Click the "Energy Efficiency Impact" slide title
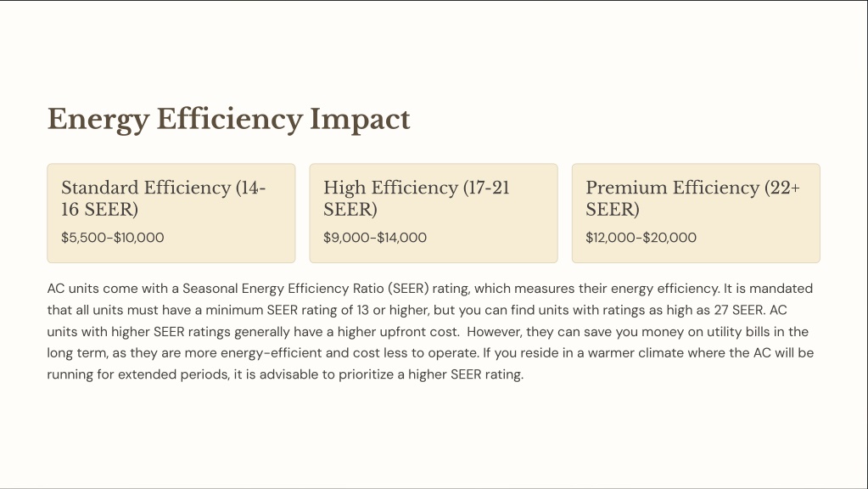 click(228, 119)
